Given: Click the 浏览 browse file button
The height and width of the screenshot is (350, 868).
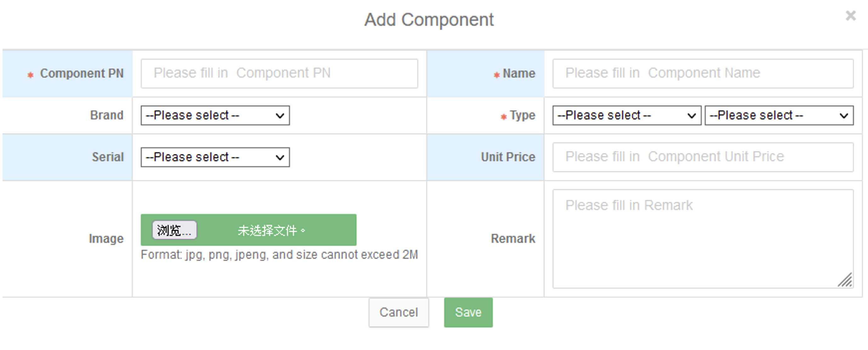Looking at the screenshot, I should point(174,230).
